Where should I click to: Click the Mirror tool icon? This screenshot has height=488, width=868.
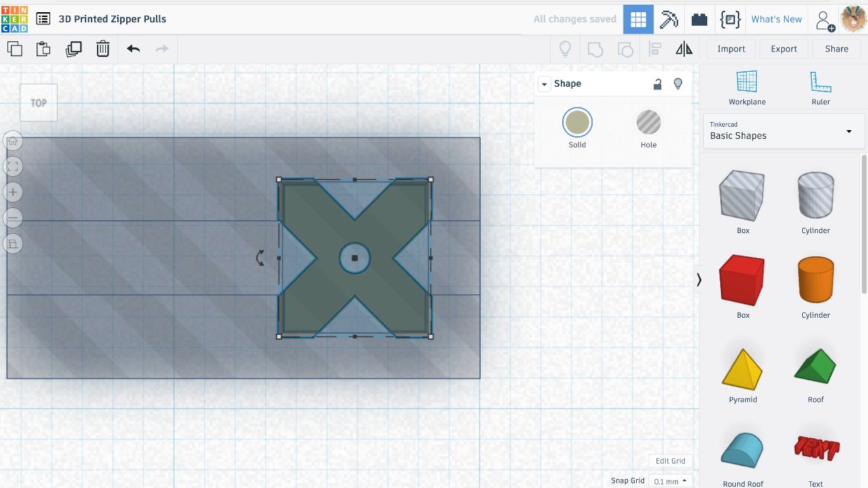click(x=684, y=49)
